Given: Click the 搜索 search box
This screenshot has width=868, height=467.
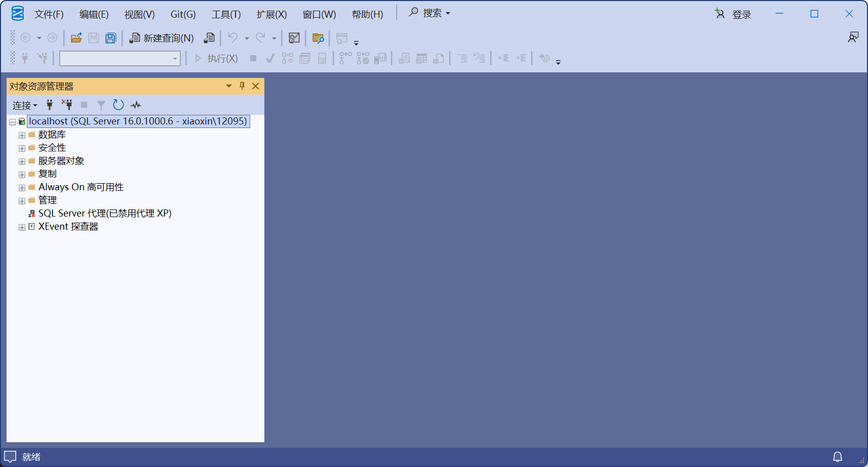Looking at the screenshot, I should tap(430, 13).
